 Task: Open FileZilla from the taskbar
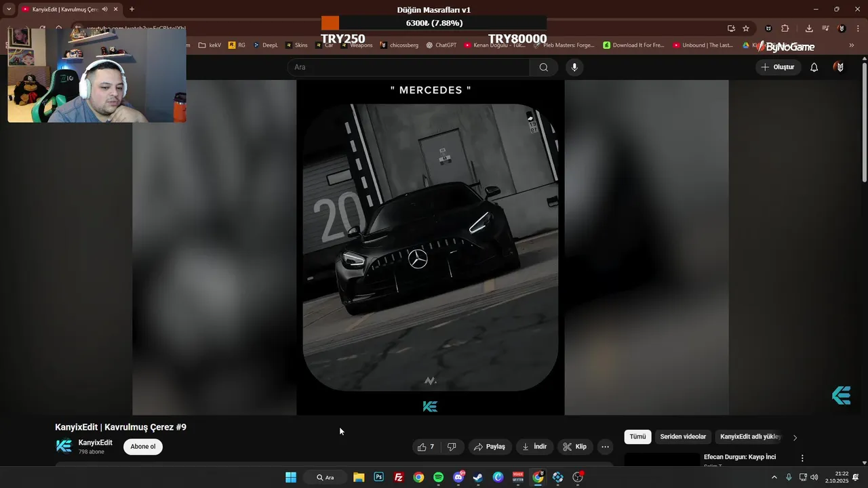(399, 477)
